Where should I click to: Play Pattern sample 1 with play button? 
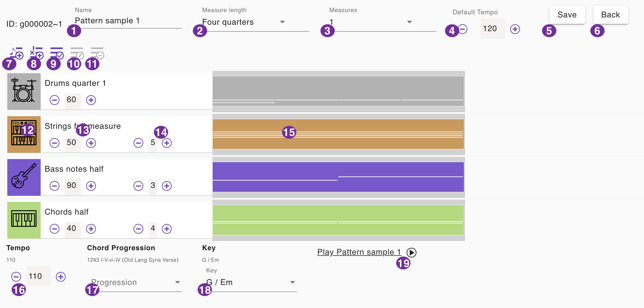pyautogui.click(x=411, y=252)
